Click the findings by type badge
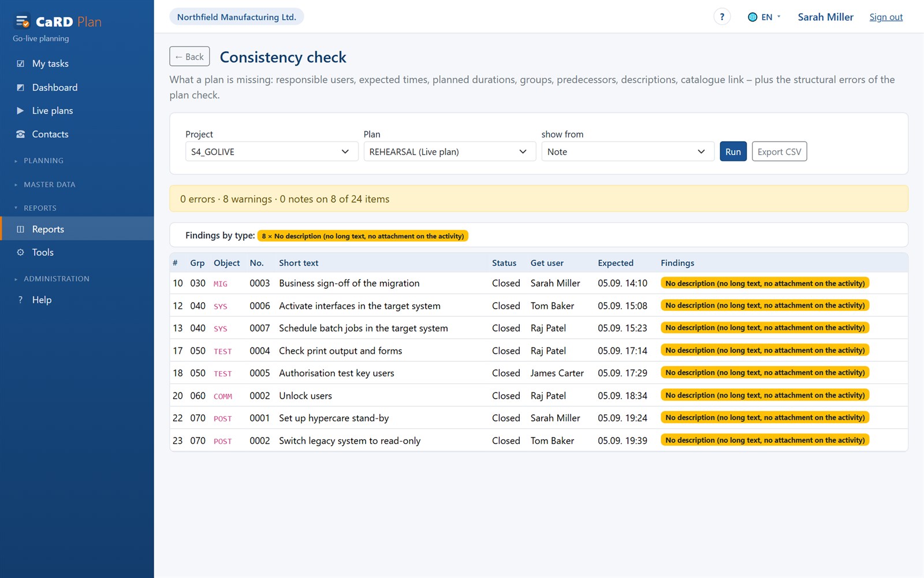This screenshot has height=578, width=924. 363,236
